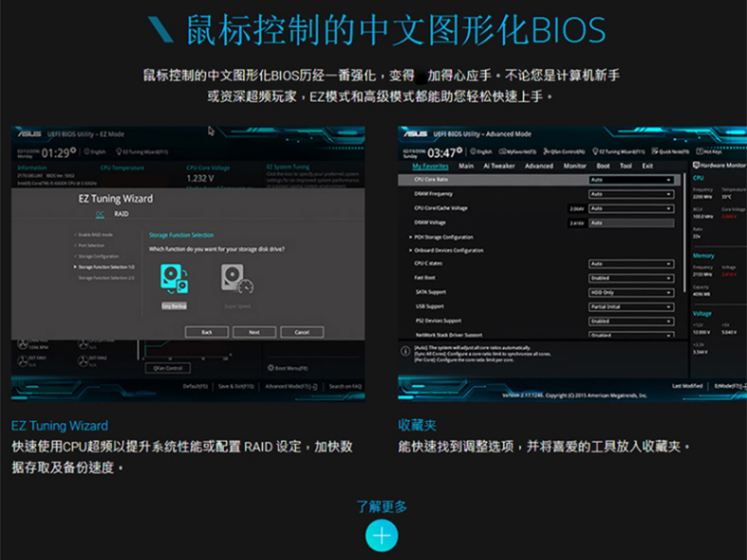Click the 收藏夹 caption heading
This screenshot has width=747, height=560.
click(x=417, y=425)
